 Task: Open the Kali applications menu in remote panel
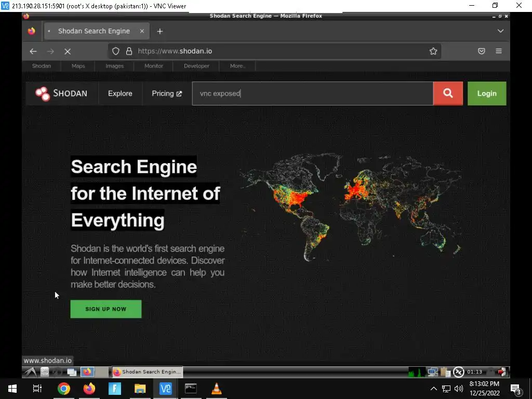pos(31,372)
